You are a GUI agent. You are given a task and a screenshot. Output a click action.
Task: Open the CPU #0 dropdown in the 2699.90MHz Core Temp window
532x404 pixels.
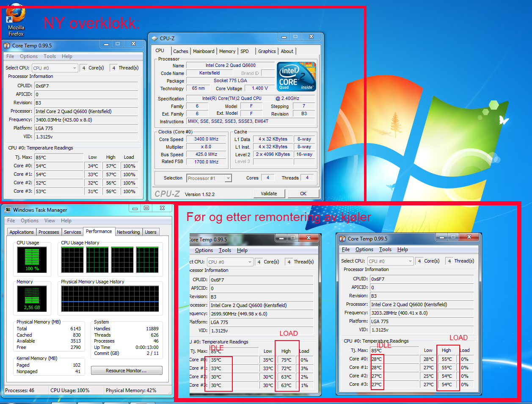coord(230,262)
